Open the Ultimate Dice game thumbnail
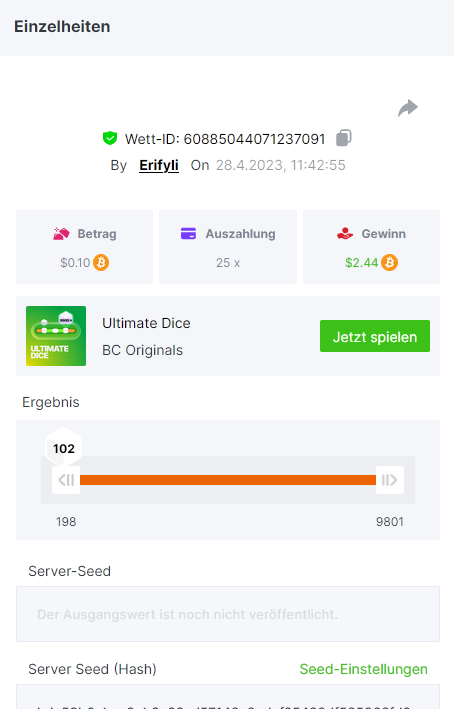454x709 pixels. pos(56,336)
